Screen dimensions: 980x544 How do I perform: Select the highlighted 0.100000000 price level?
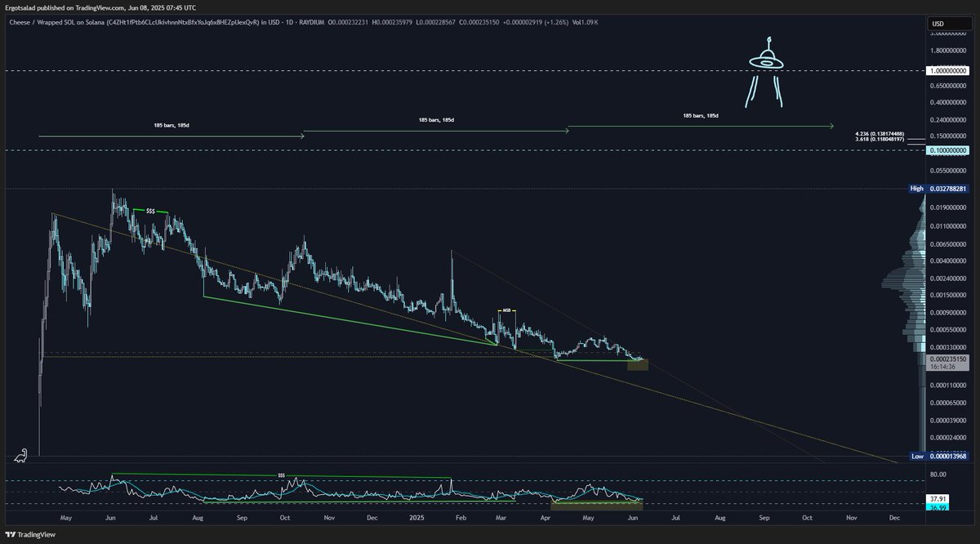[x=947, y=151]
